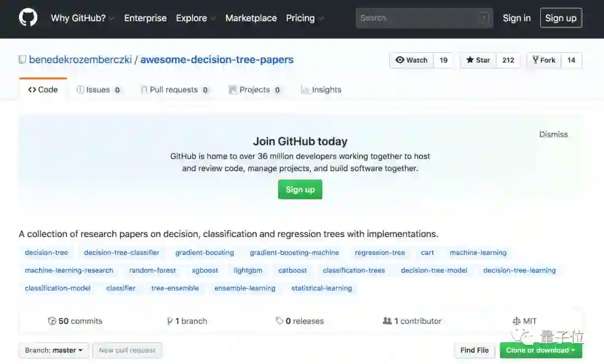Open the awesome-decision-tree-papers repository link
604x364 pixels.
click(x=217, y=60)
